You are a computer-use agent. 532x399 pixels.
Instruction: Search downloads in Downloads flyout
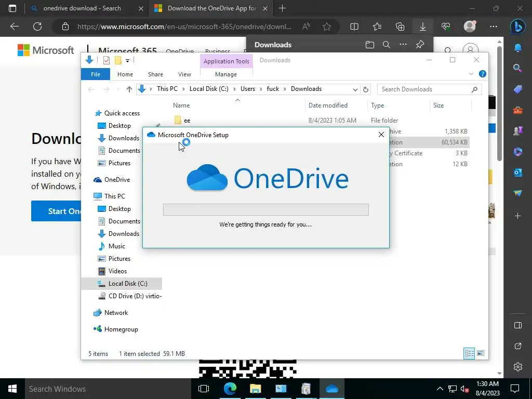(x=386, y=45)
